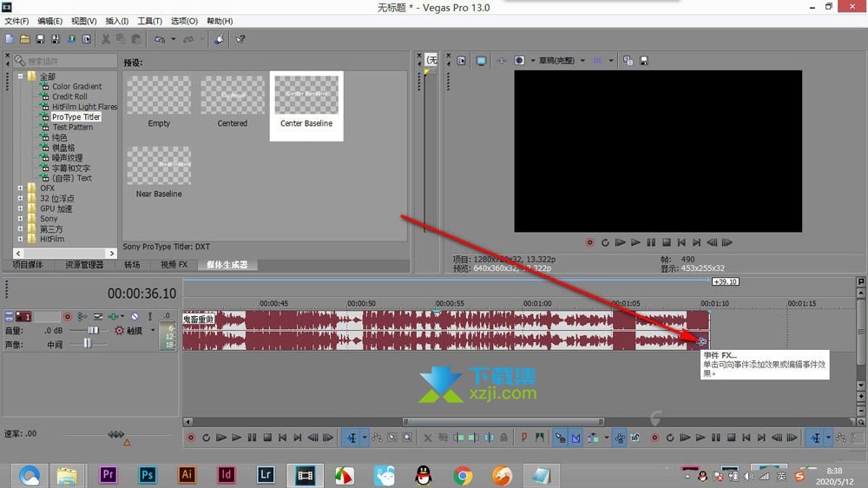Viewport: 868px width, 488px height.
Task: Click the Render As toolbar icon
Action: (71, 39)
